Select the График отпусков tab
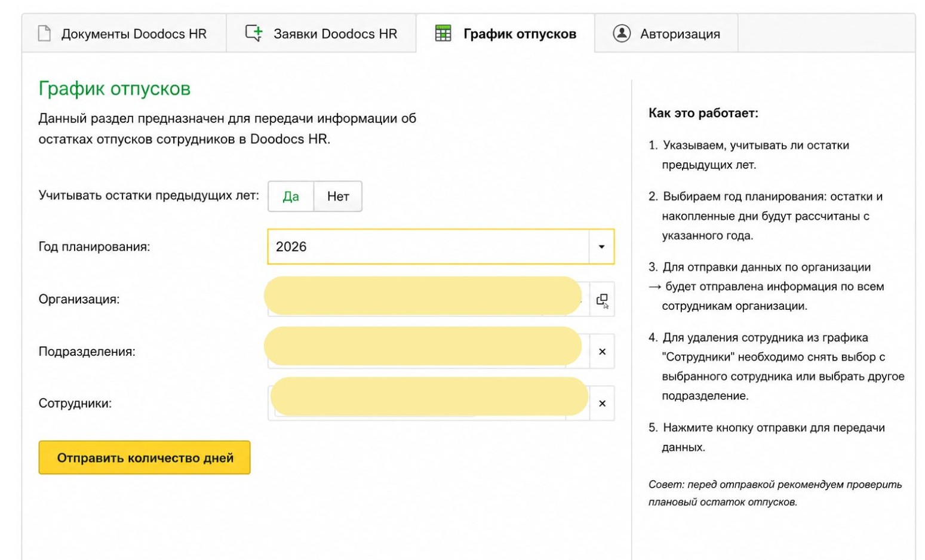This screenshot has width=925, height=560. [x=505, y=33]
